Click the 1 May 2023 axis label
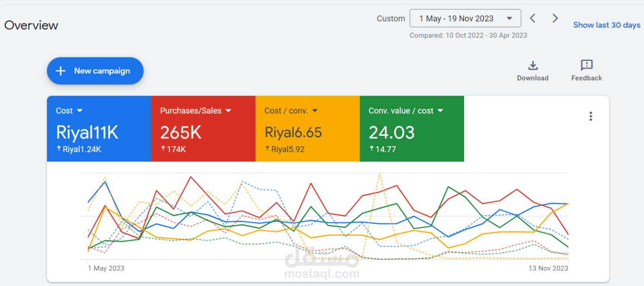Image resolution: width=644 pixels, height=286 pixels. click(x=106, y=268)
